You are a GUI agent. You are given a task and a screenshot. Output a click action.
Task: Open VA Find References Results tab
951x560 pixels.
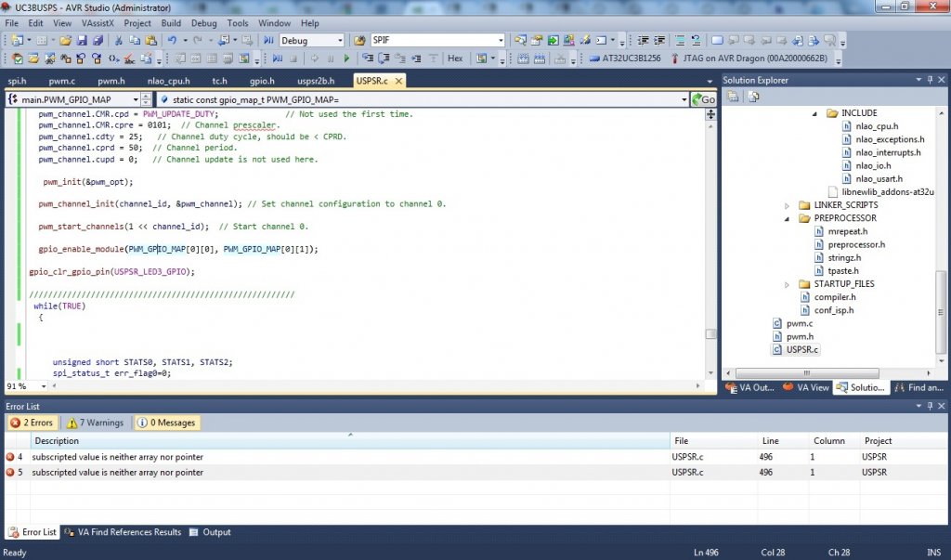(x=123, y=532)
